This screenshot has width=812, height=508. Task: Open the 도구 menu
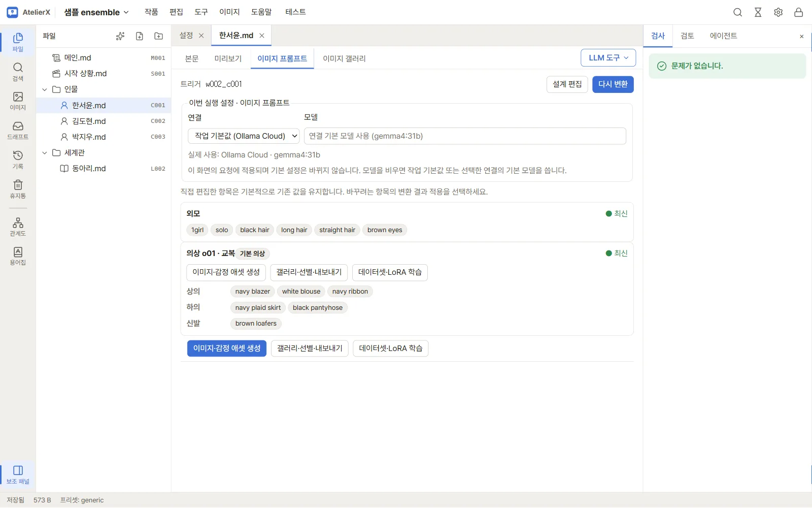click(x=201, y=12)
